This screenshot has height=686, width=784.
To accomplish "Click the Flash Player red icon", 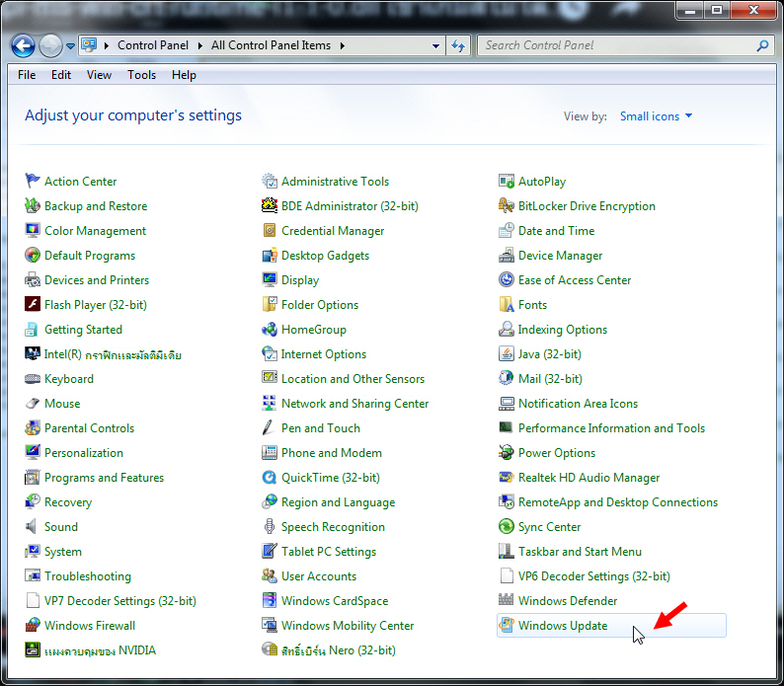I will 33,304.
